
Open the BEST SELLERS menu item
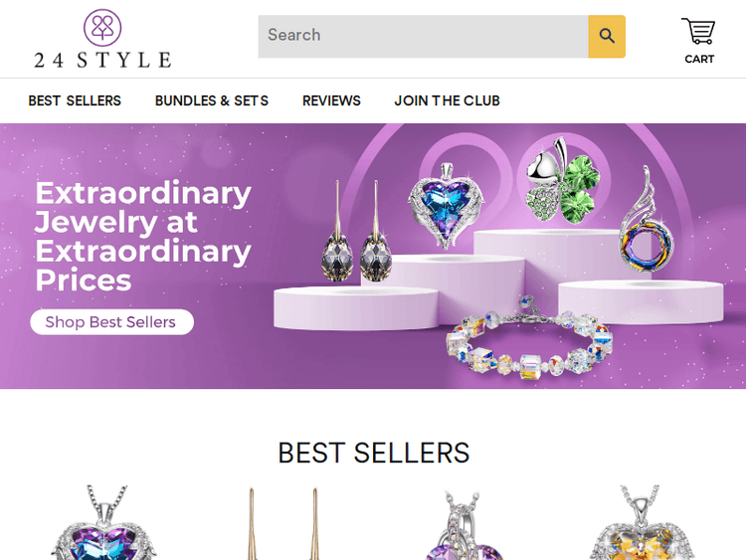click(75, 100)
